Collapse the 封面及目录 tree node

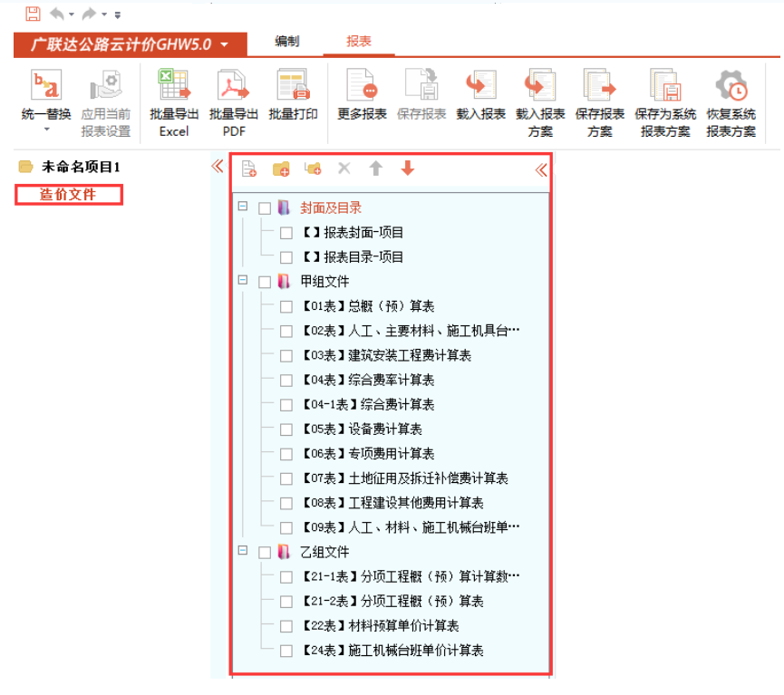(243, 208)
